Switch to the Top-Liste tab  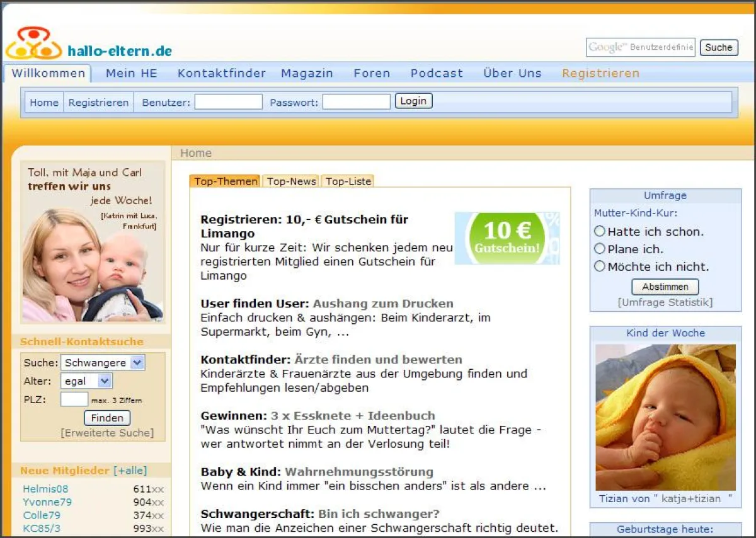click(348, 181)
